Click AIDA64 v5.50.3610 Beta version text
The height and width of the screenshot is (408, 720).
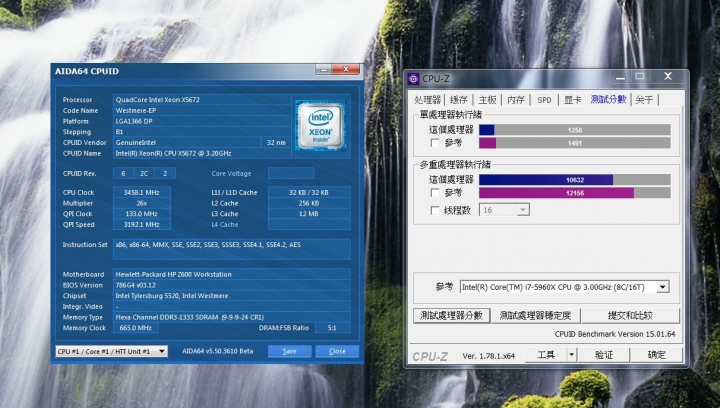[x=218, y=351]
